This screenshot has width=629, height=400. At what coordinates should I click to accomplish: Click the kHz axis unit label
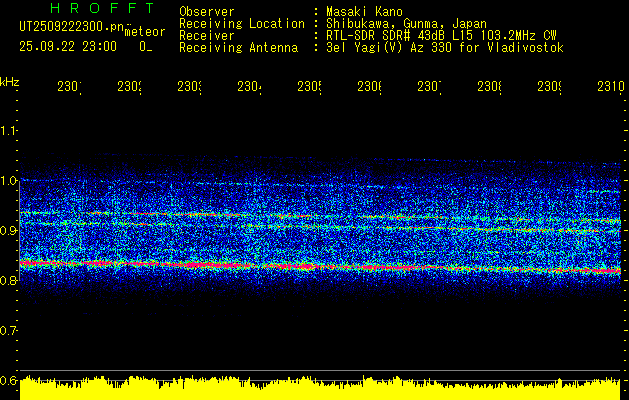pos(10,82)
